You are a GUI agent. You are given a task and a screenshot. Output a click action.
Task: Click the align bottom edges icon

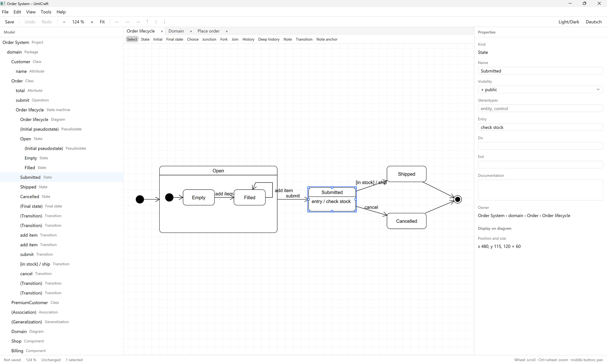(164, 22)
